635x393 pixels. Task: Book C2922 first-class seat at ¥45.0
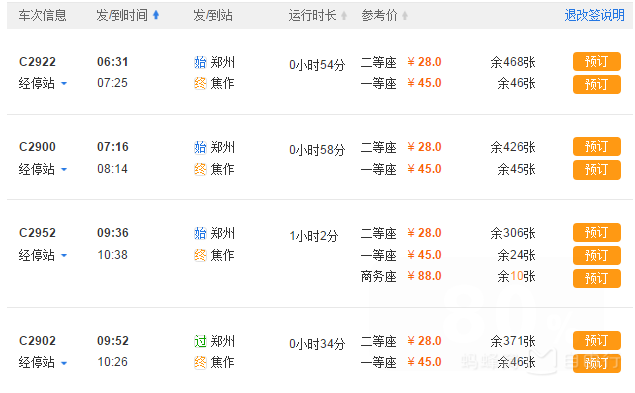[x=597, y=84]
